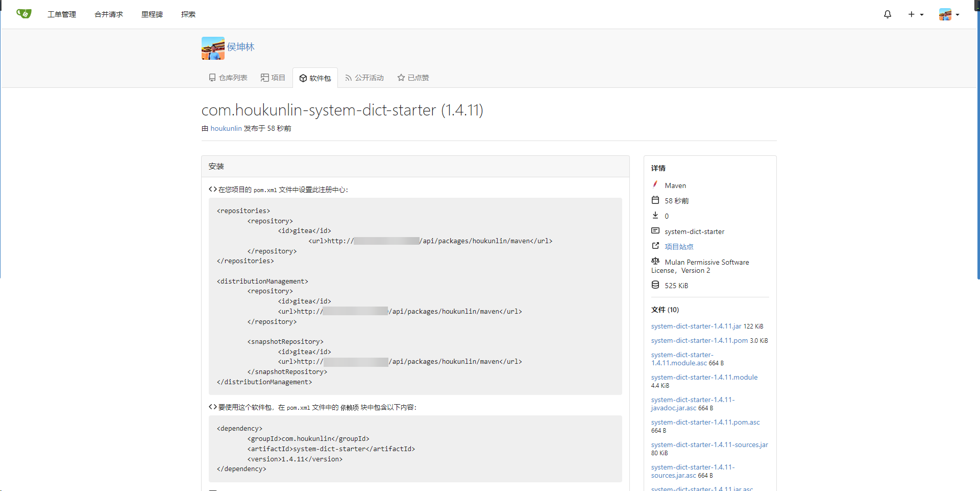
Task: Open the 项目站点 project site link
Action: [678, 247]
